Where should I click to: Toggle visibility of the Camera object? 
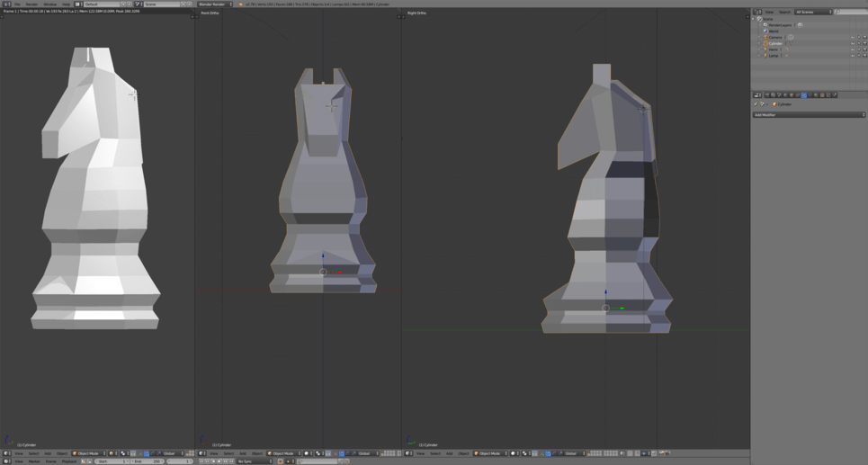coord(853,37)
